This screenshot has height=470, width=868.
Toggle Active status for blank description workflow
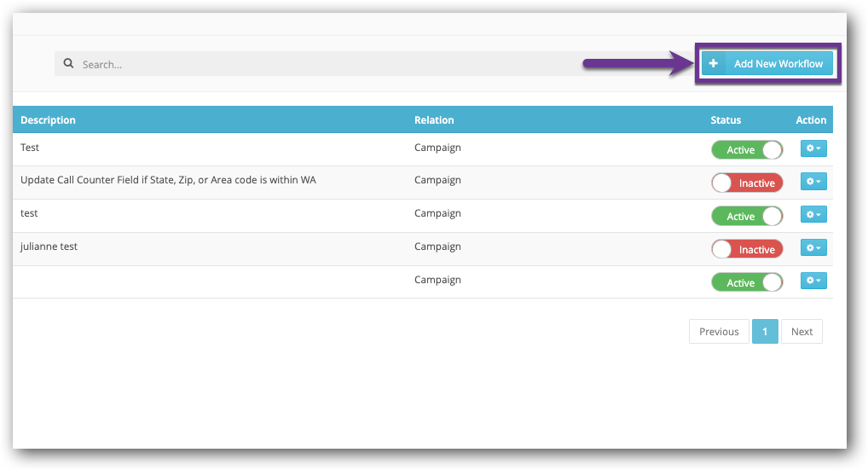747,282
